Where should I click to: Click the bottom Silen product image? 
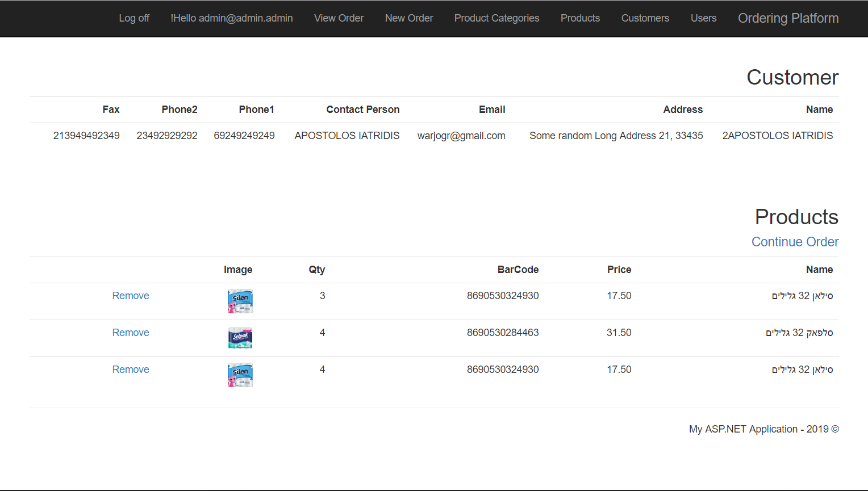pos(240,375)
